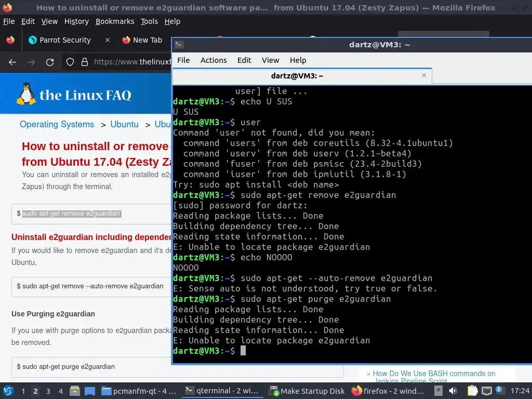
Task: Click 'Try: sudo apt install' terminal line
Action: click(256, 184)
